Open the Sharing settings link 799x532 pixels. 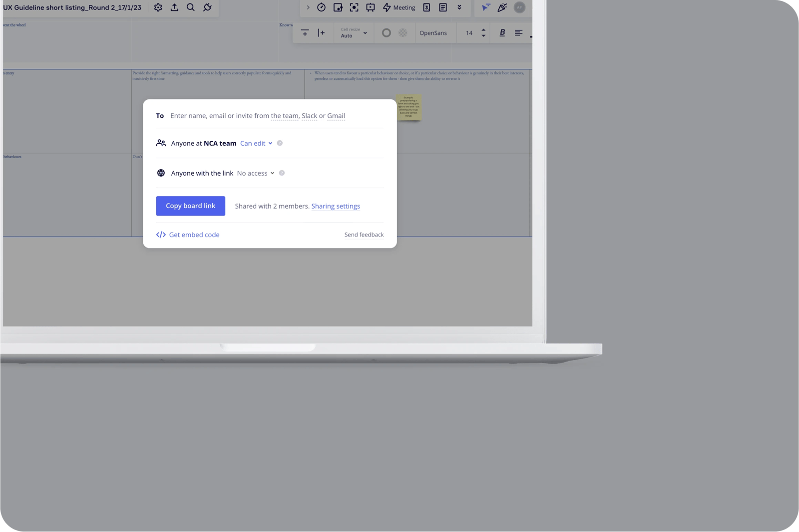(336, 206)
